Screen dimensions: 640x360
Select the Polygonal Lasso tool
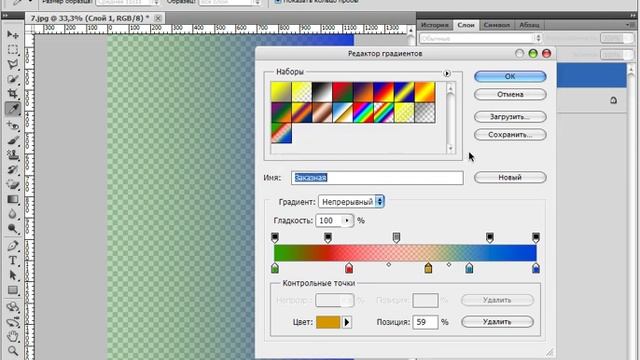13,64
